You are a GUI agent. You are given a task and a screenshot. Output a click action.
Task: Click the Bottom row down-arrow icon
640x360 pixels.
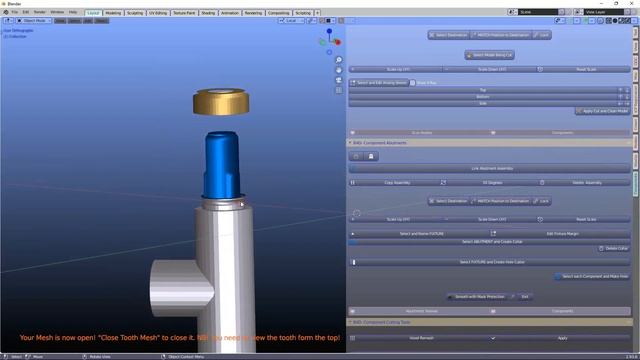(x=627, y=97)
